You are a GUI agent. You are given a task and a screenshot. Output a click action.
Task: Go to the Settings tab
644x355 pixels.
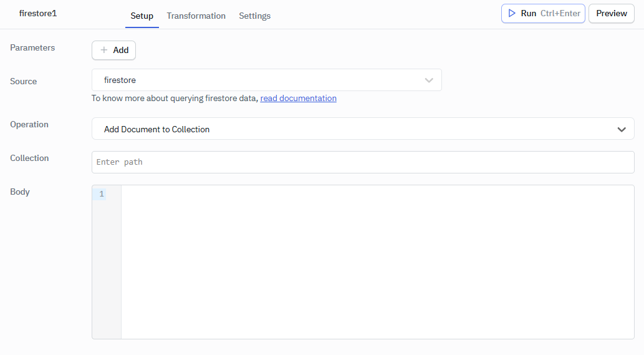254,16
